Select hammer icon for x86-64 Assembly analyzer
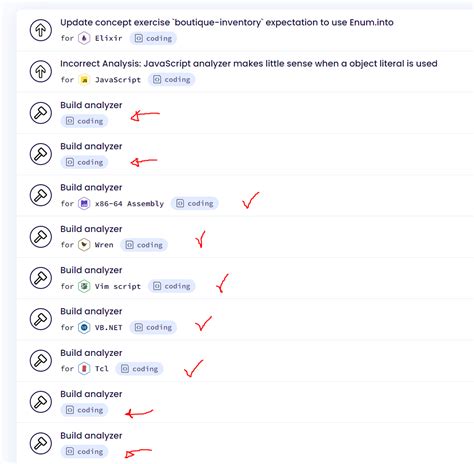474x464 pixels. point(41,195)
